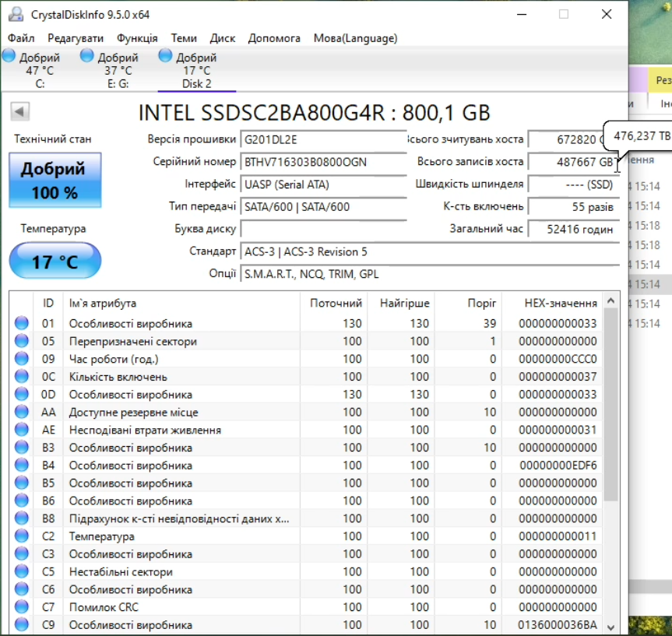
Task: Click the scroll down arrow of attribute list
Action: click(610, 627)
